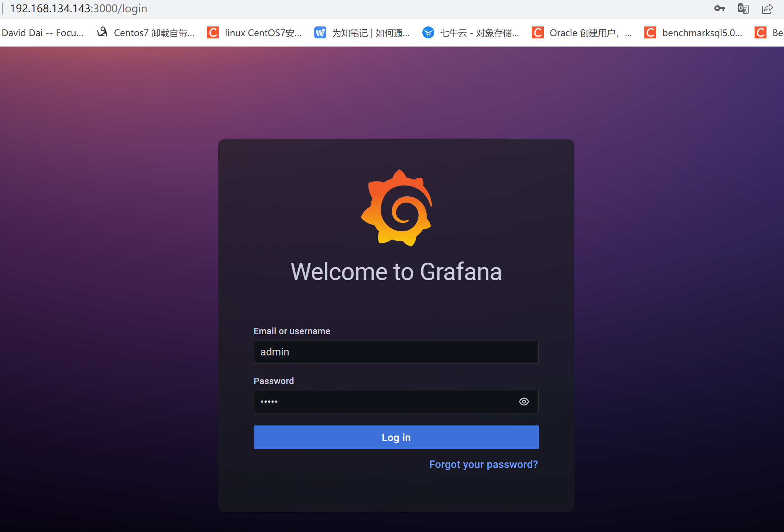Open the Forgot your password link

click(483, 465)
